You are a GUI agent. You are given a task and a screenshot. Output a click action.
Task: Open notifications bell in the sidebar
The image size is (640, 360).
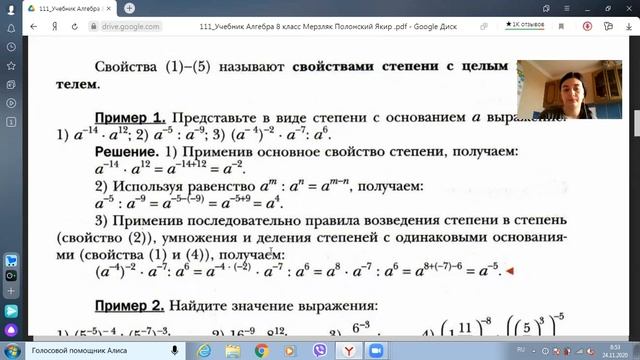click(11, 28)
